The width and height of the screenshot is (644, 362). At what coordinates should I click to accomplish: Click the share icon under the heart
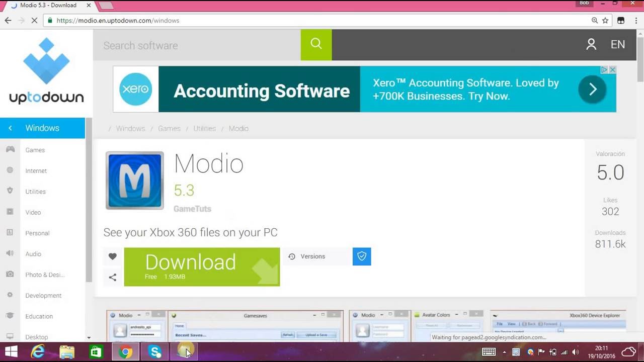[113, 277]
